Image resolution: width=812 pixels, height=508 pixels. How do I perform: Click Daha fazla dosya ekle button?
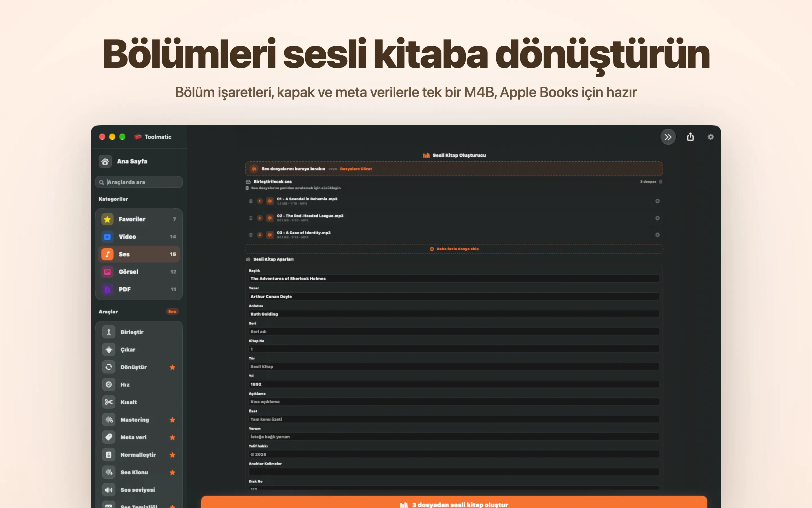click(454, 249)
